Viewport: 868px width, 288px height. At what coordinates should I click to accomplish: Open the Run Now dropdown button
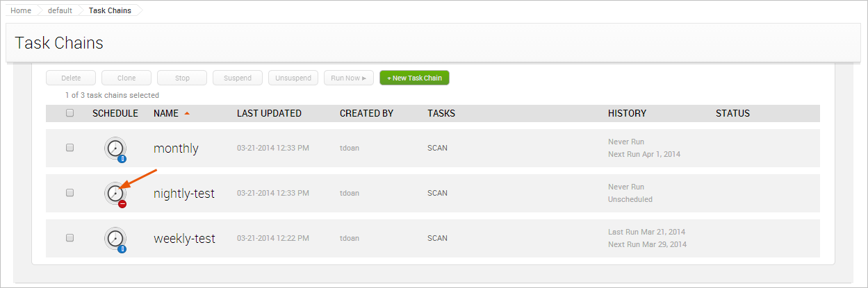(348, 78)
